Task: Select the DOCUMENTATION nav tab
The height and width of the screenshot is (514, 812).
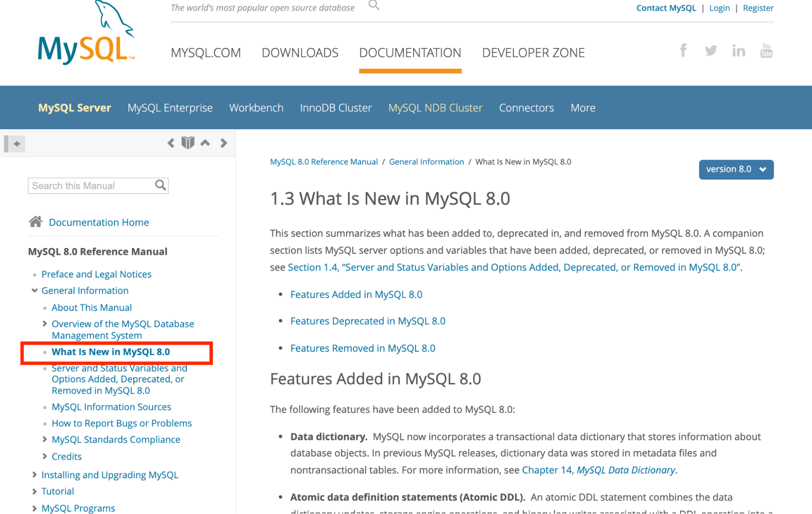Action: tap(410, 53)
